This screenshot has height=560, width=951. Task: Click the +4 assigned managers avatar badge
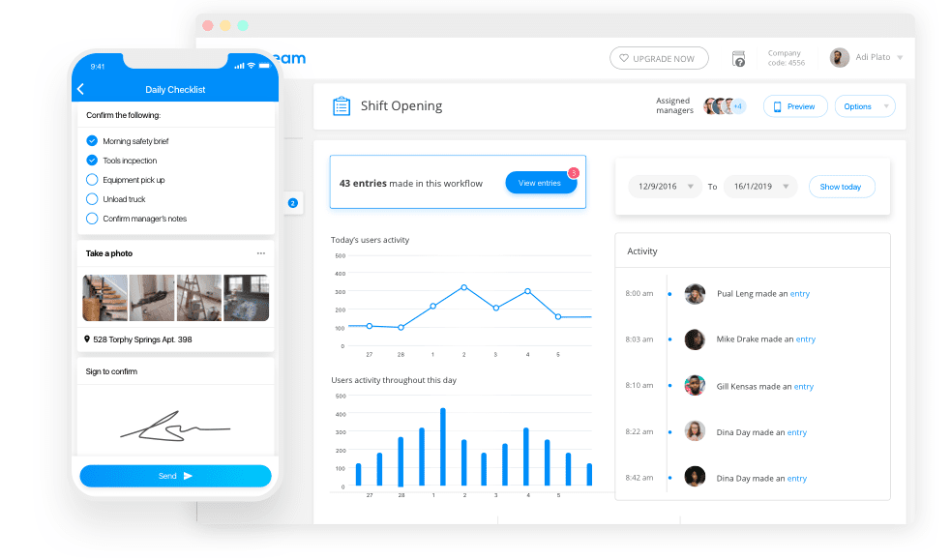coord(737,105)
